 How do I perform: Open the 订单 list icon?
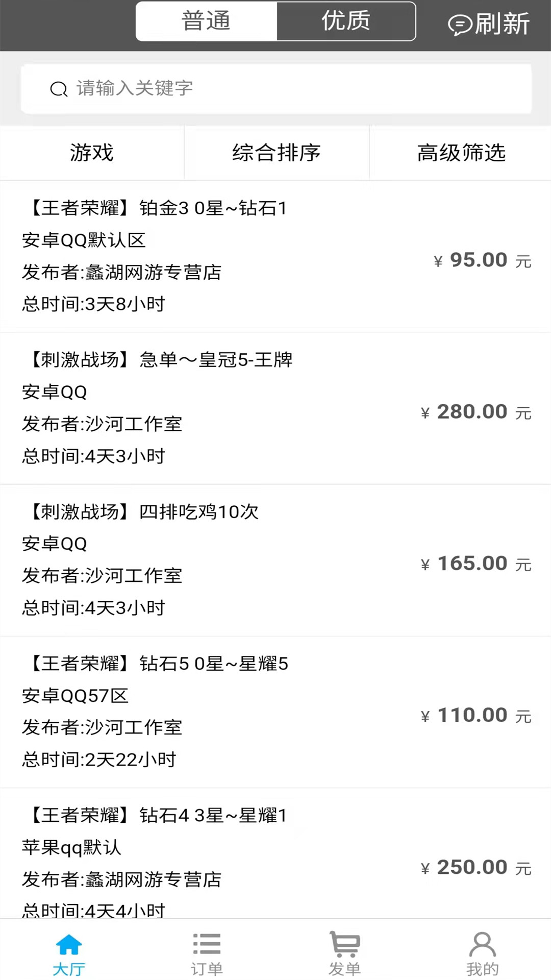(207, 945)
